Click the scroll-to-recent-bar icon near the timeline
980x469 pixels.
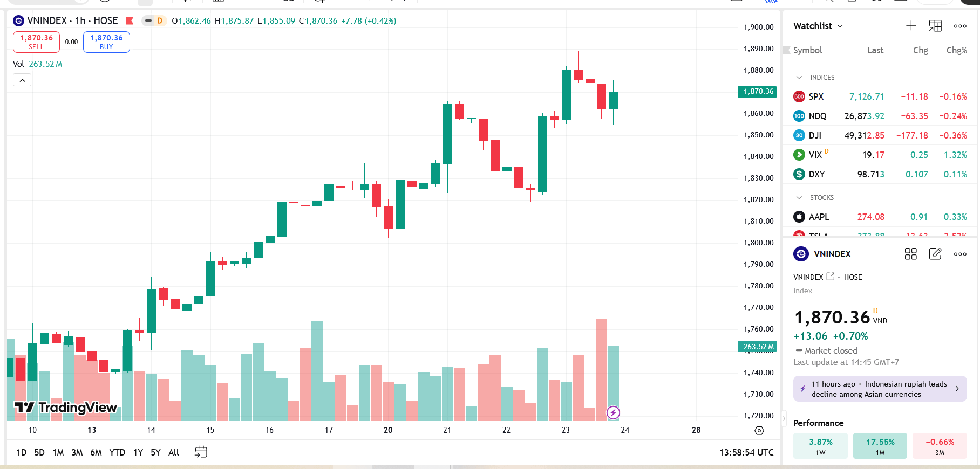[x=759, y=430]
